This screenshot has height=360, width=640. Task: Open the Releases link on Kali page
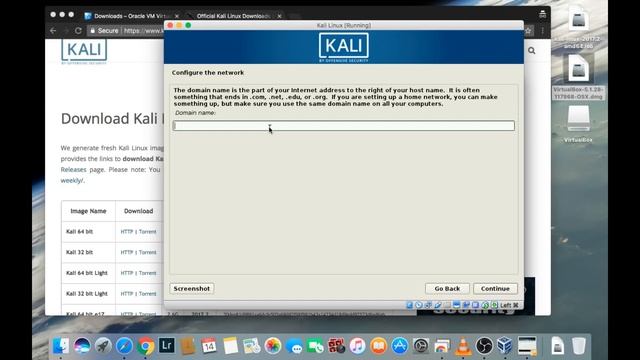[x=73, y=169]
